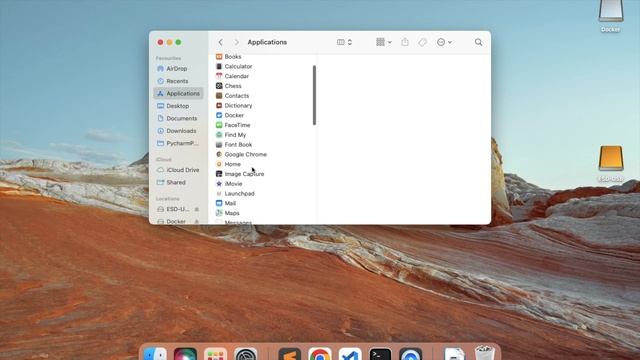The image size is (640, 360).
Task: Select Recents in the sidebar
Action: click(x=178, y=81)
